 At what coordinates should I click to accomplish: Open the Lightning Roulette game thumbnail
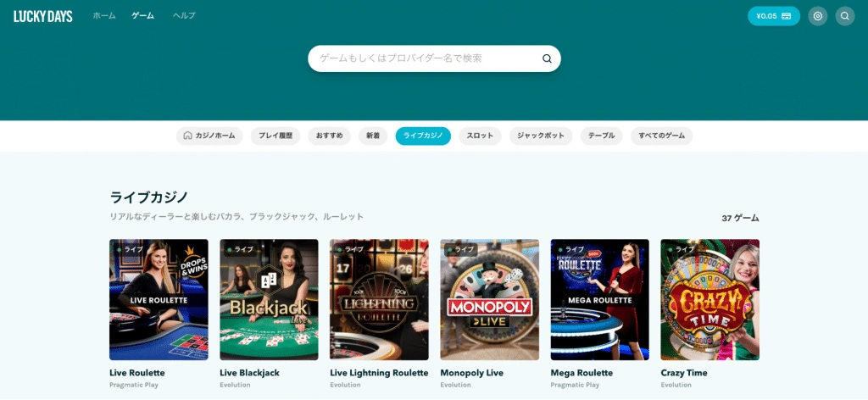tap(379, 299)
